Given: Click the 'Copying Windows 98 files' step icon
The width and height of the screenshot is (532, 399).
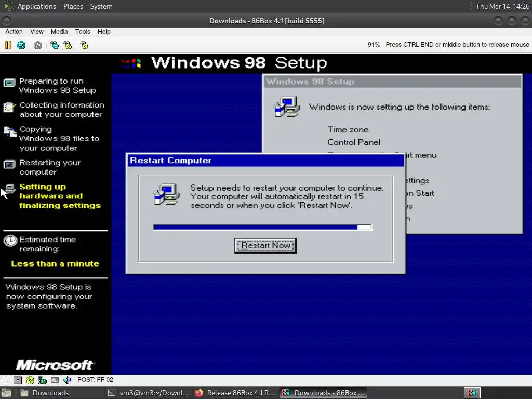Looking at the screenshot, I should coord(10,131).
